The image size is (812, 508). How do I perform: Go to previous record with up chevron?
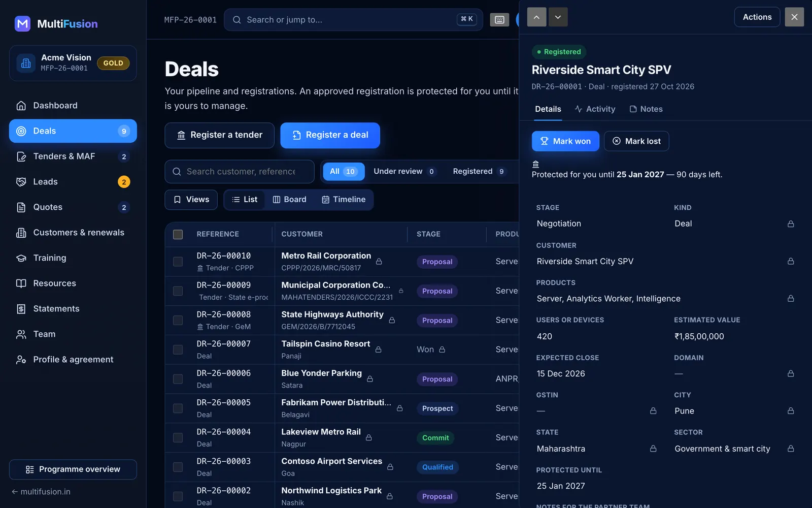(x=537, y=17)
